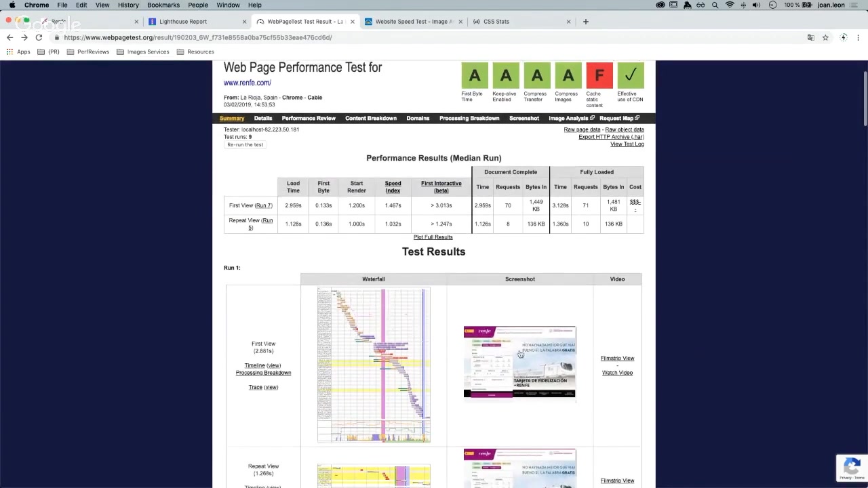The width and height of the screenshot is (868, 488).
Task: Open the Repeat View Run 5 link
Action: click(260, 224)
